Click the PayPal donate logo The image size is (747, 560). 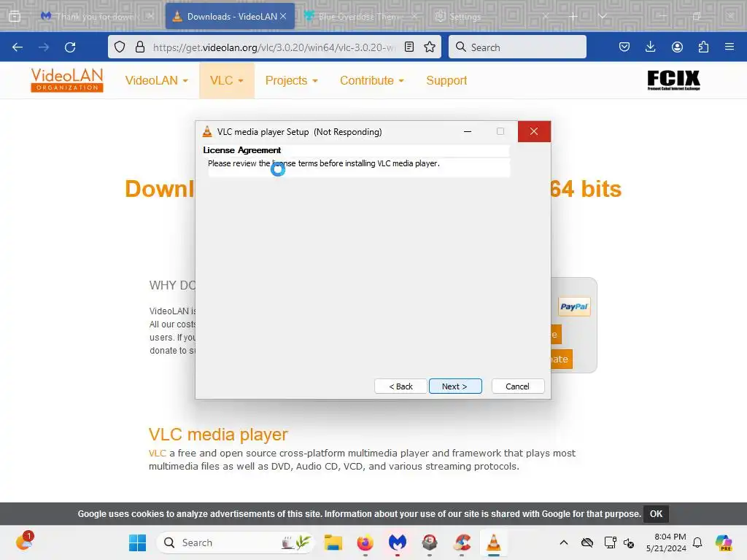pos(574,307)
